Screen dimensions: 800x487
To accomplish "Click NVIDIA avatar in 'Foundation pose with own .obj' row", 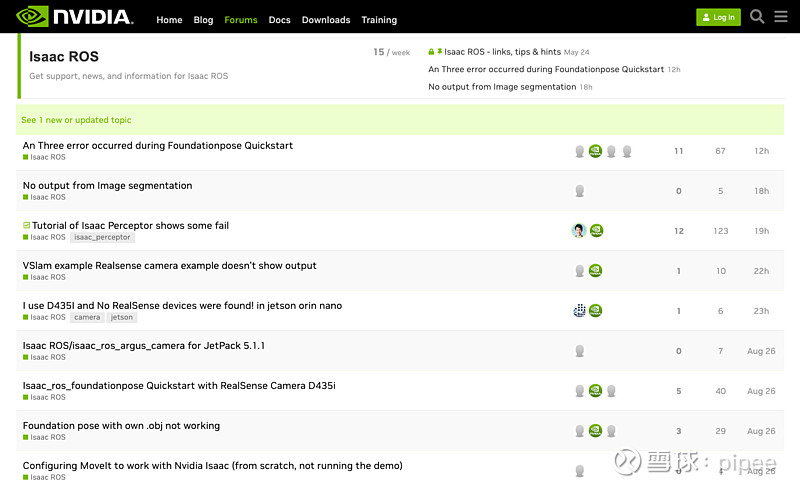I will tap(595, 431).
